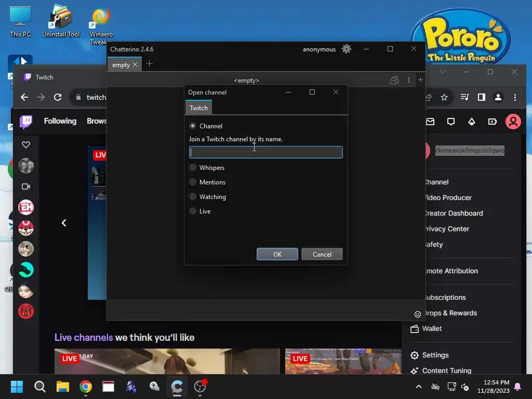Image resolution: width=532 pixels, height=399 pixels.
Task: Go to previous carousel item with left chevron
Action: pos(64,223)
